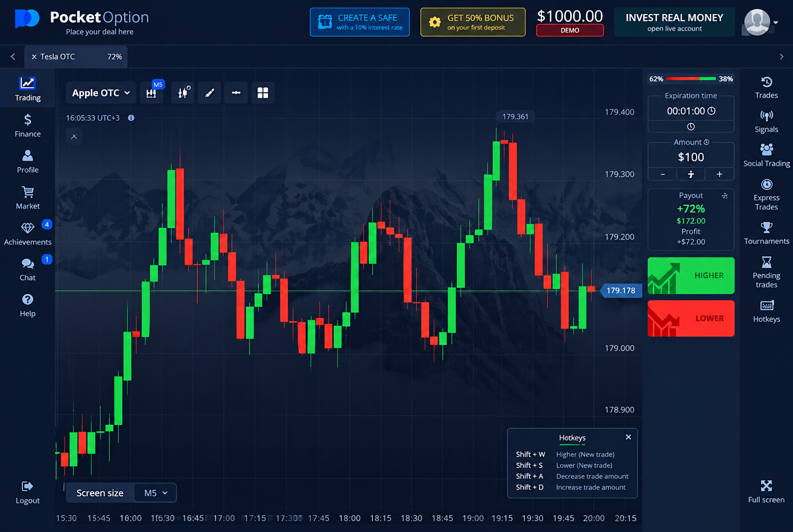Click the horizontal line tool icon

tap(236, 93)
